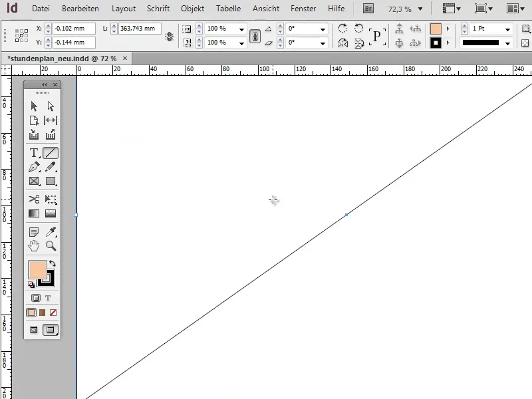Image resolution: width=532 pixels, height=399 pixels.
Task: Select the Scissors tool
Action: pyautogui.click(x=33, y=198)
